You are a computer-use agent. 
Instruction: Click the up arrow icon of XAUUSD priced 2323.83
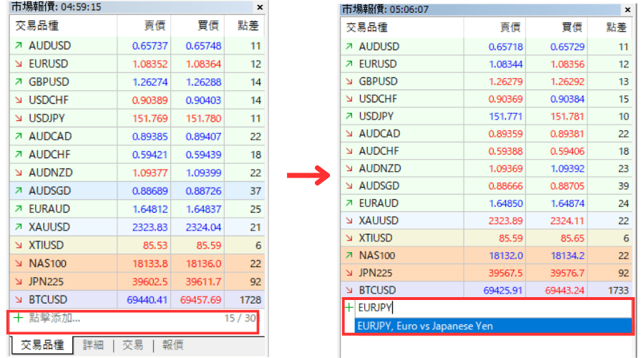tap(18, 227)
